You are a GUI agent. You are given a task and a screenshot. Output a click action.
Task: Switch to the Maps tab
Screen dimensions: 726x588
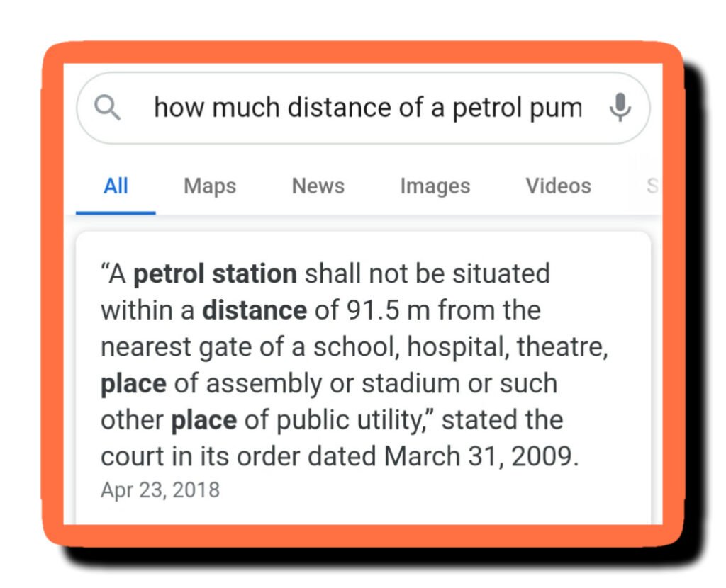(x=210, y=186)
